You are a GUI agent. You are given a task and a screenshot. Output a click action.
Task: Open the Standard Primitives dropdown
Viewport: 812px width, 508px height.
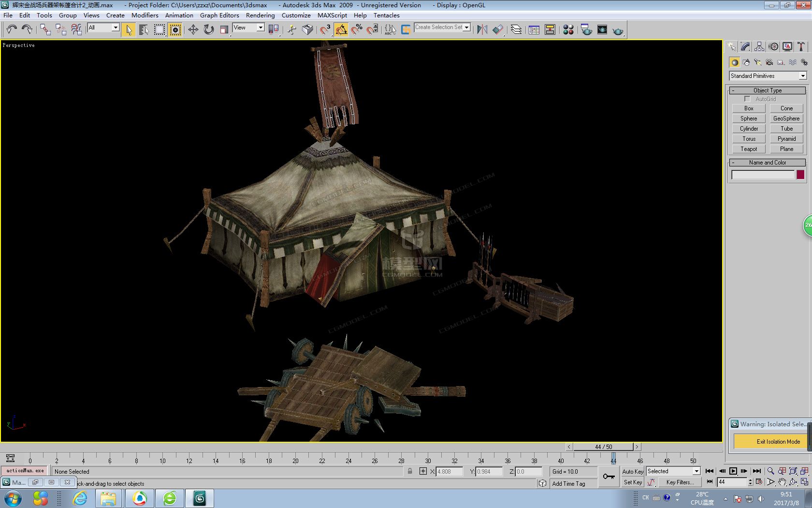click(768, 76)
